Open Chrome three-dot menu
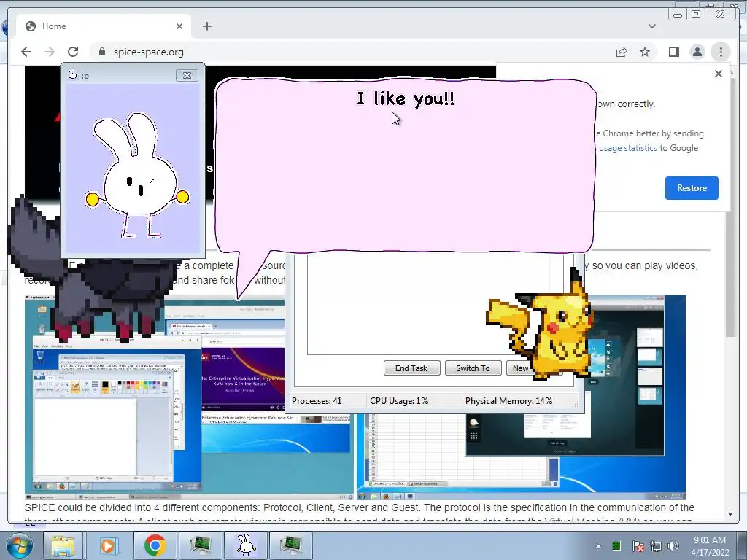Image resolution: width=747 pixels, height=560 pixels. [721, 52]
